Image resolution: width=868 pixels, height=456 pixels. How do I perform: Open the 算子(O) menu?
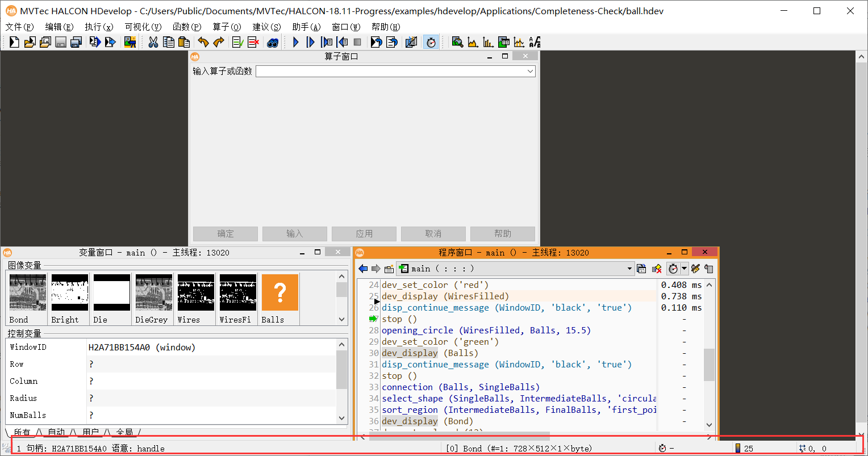pyautogui.click(x=227, y=27)
